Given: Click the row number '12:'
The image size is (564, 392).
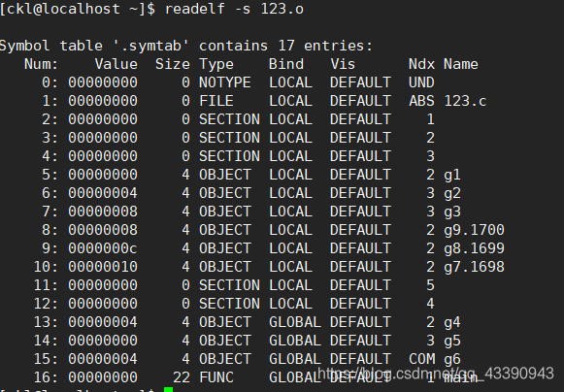Looking at the screenshot, I should [x=46, y=303].
